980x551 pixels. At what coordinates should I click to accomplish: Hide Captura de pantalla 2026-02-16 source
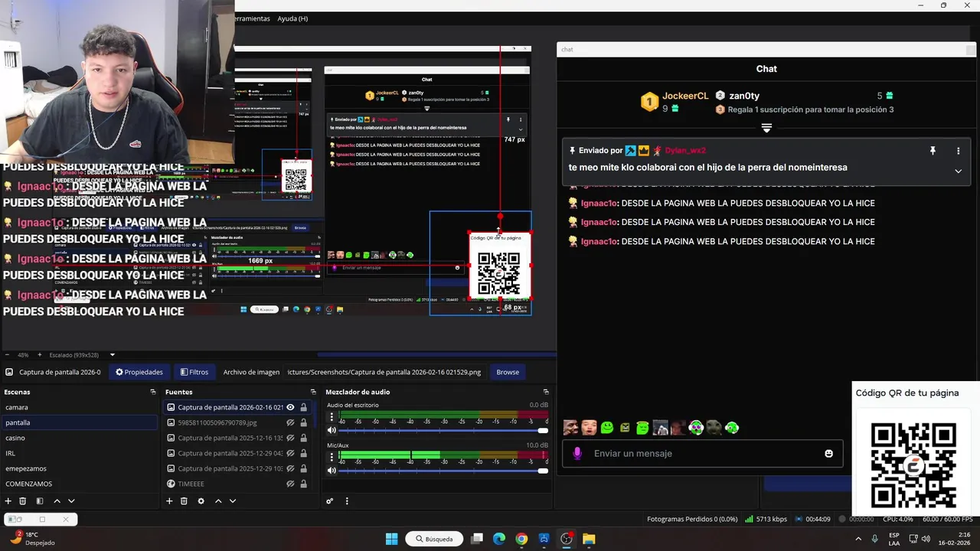290,407
